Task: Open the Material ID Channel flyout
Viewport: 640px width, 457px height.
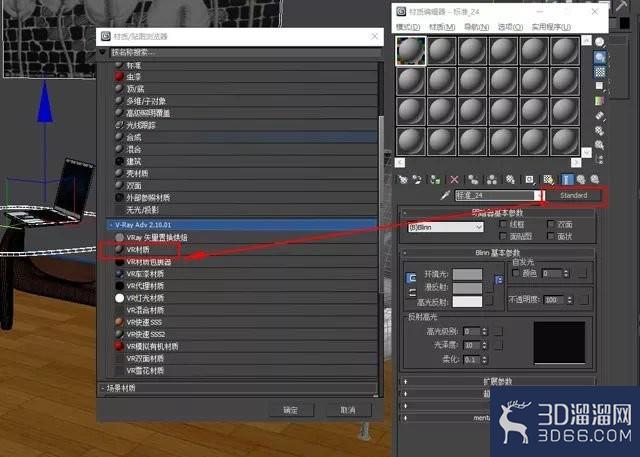Action: pos(529,179)
